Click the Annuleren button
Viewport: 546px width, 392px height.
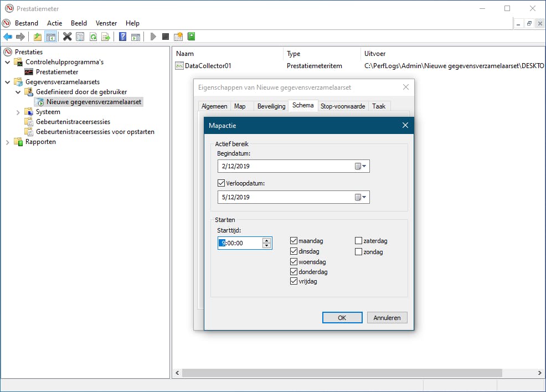pos(387,318)
